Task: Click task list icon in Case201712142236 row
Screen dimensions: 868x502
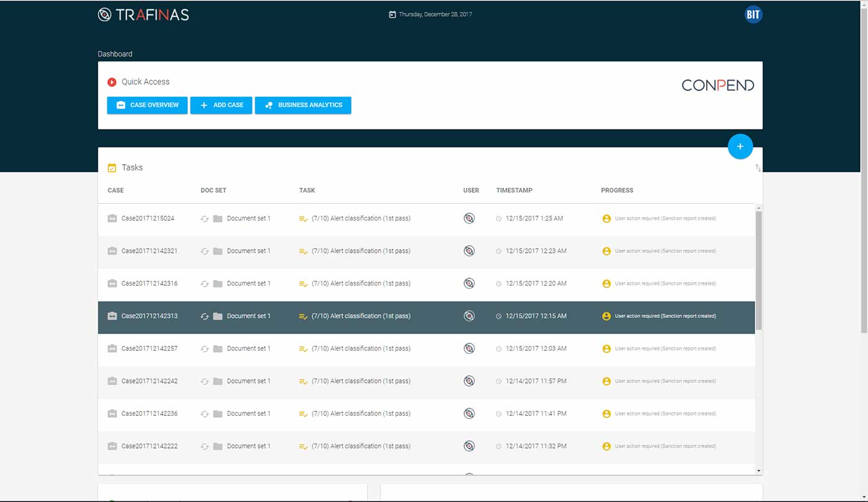Action: coord(303,414)
